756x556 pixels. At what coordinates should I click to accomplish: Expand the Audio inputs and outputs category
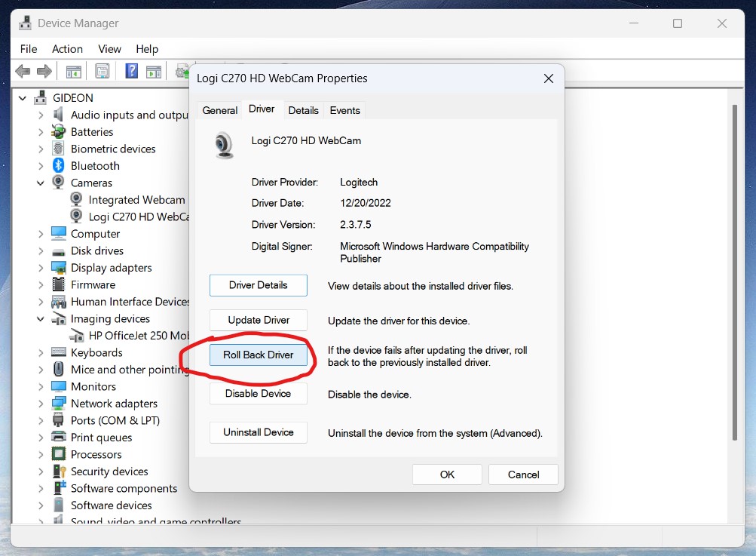click(41, 115)
